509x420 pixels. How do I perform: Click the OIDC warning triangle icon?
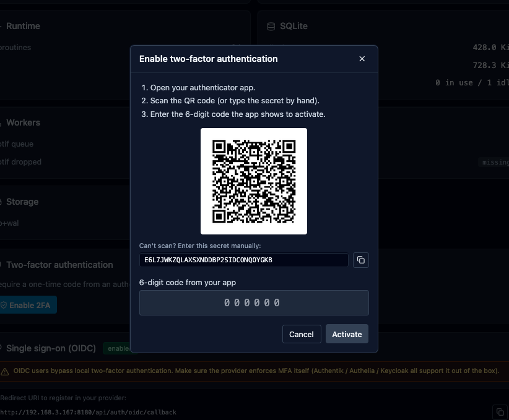[x=4, y=371]
